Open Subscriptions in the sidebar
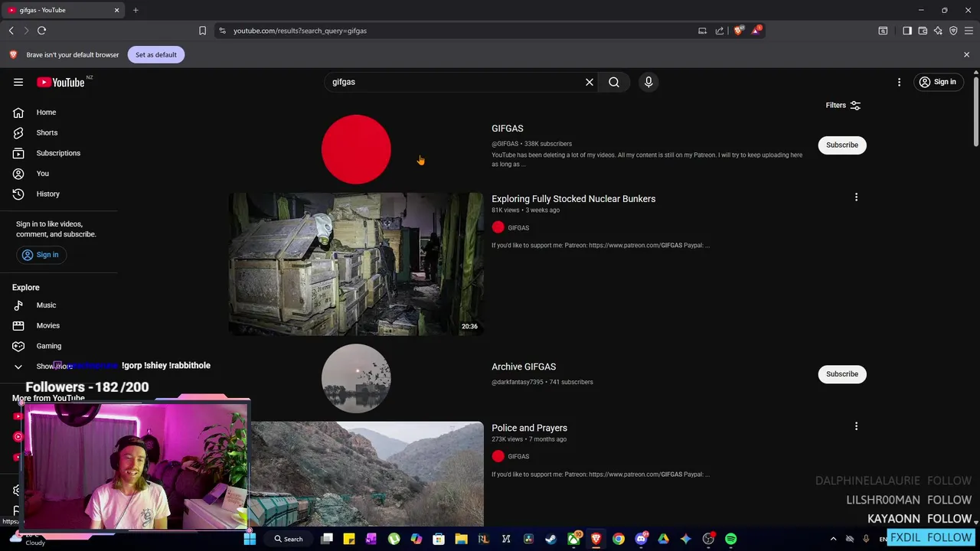Viewport: 980px width, 551px height. (x=60, y=153)
